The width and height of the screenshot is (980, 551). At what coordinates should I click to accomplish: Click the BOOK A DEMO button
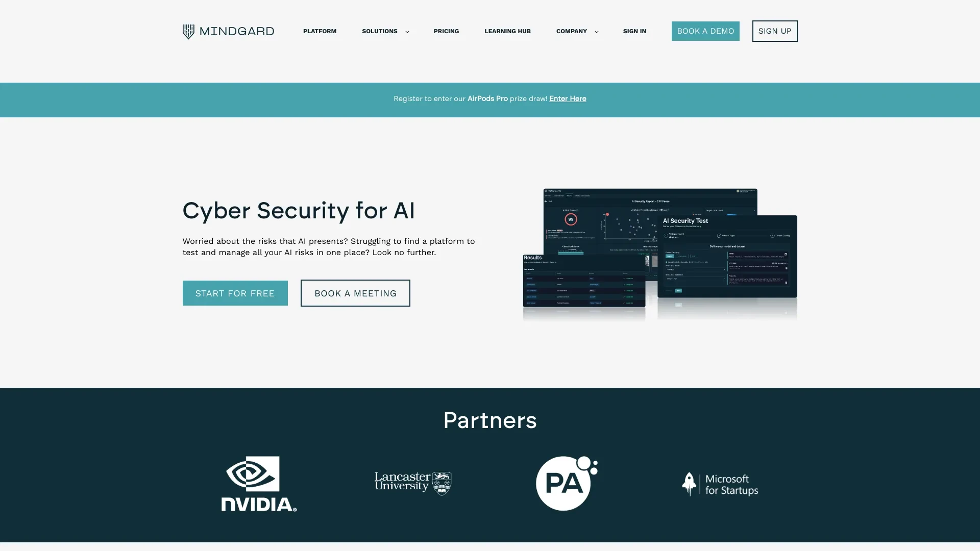(705, 31)
